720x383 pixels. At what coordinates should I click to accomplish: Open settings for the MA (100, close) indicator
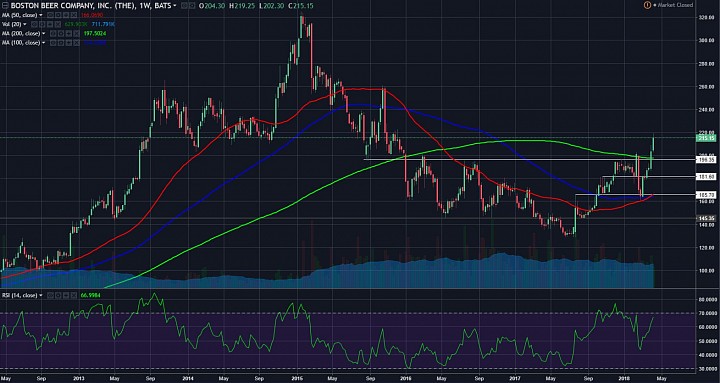(61, 43)
